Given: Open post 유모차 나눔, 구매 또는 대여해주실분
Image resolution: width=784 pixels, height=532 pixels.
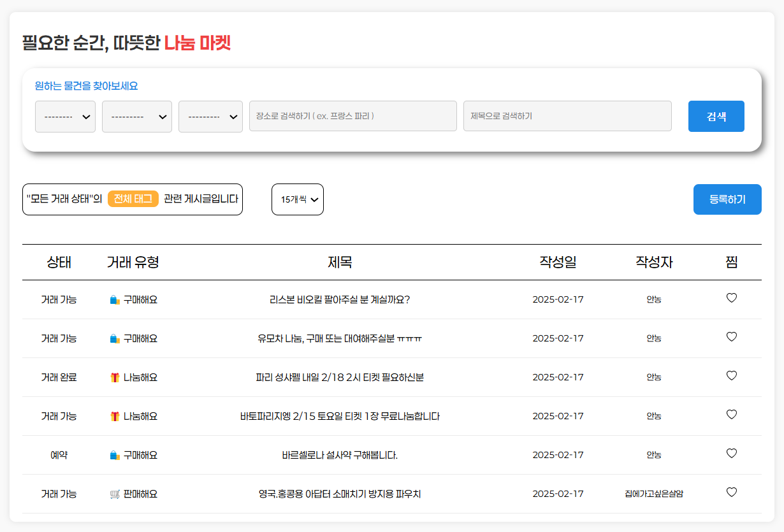Looking at the screenshot, I should (340, 339).
